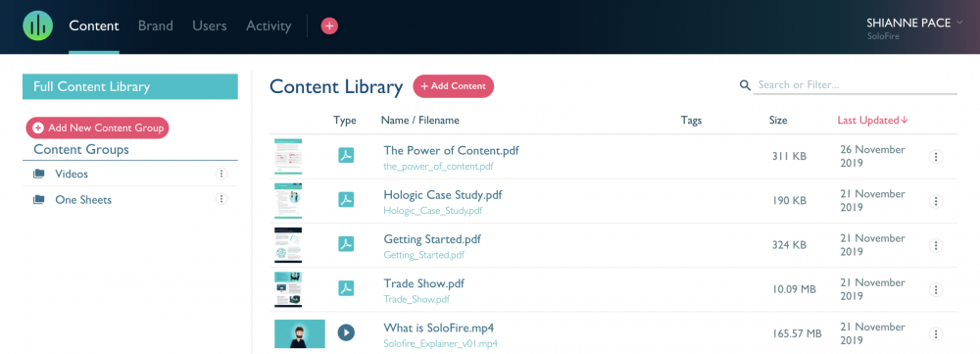The image size is (980, 354).
Task: Click the 10.09 MB size value
Action: pyautogui.click(x=795, y=289)
